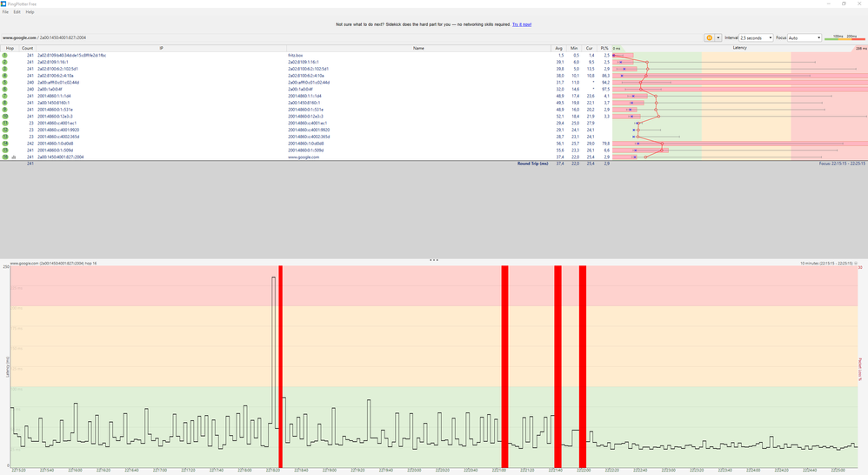The image size is (868, 475).
Task: Click the Focus time range text below latency
Action: 842,164
